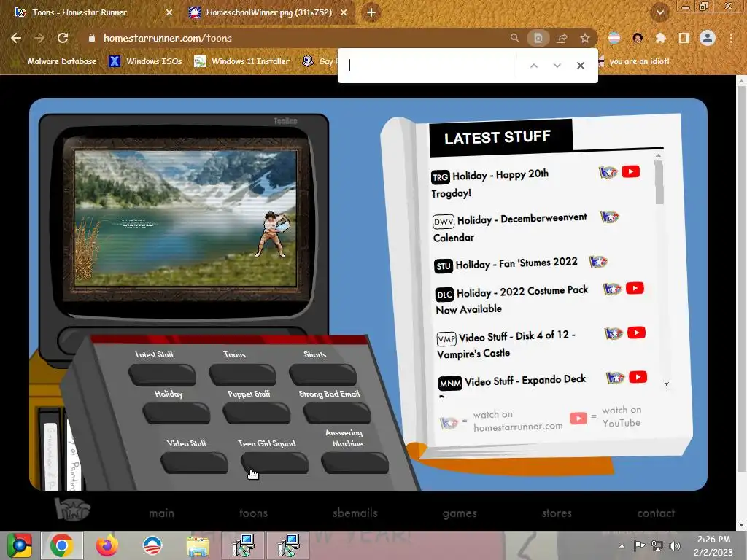
Task: Open new tab with plus button
Action: pos(371,13)
